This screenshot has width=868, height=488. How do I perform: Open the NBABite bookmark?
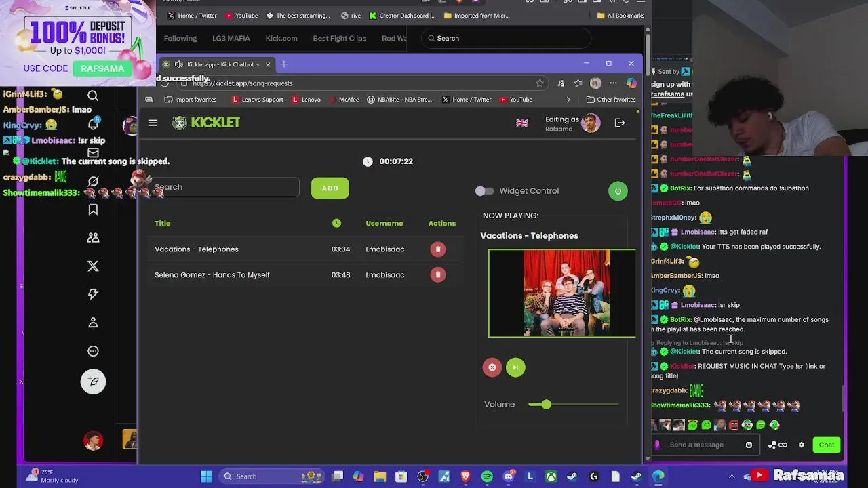point(399,100)
